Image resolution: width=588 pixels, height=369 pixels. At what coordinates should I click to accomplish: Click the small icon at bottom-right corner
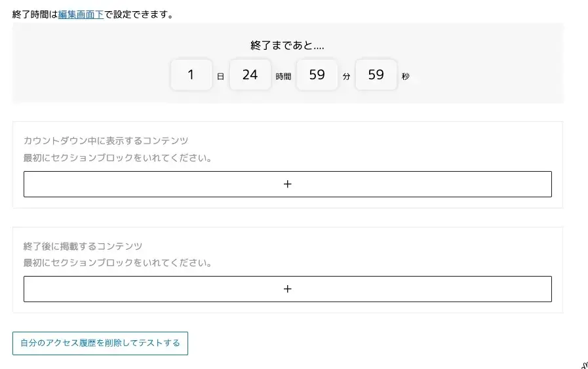(583, 365)
